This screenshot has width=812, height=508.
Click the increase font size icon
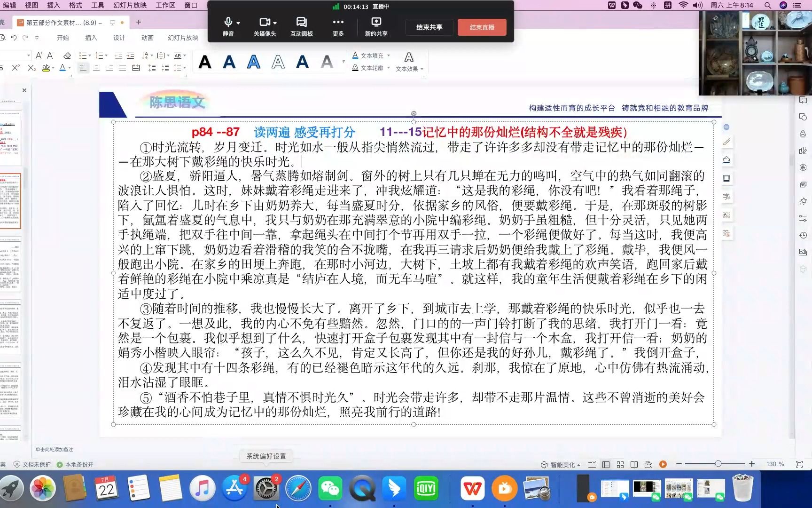39,56
